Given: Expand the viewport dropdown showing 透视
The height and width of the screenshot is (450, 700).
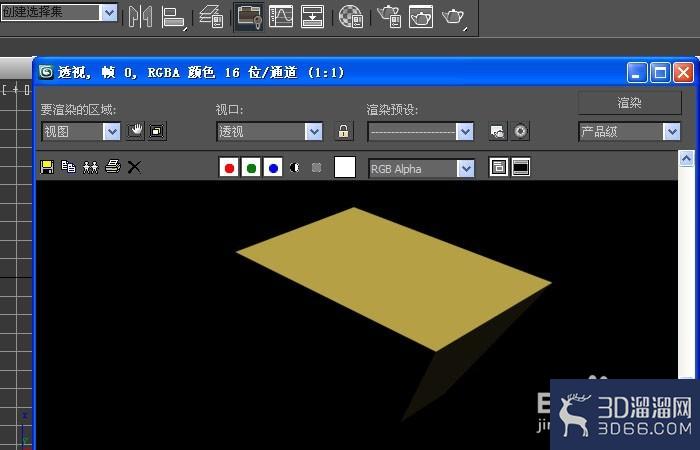Looking at the screenshot, I should (314, 132).
